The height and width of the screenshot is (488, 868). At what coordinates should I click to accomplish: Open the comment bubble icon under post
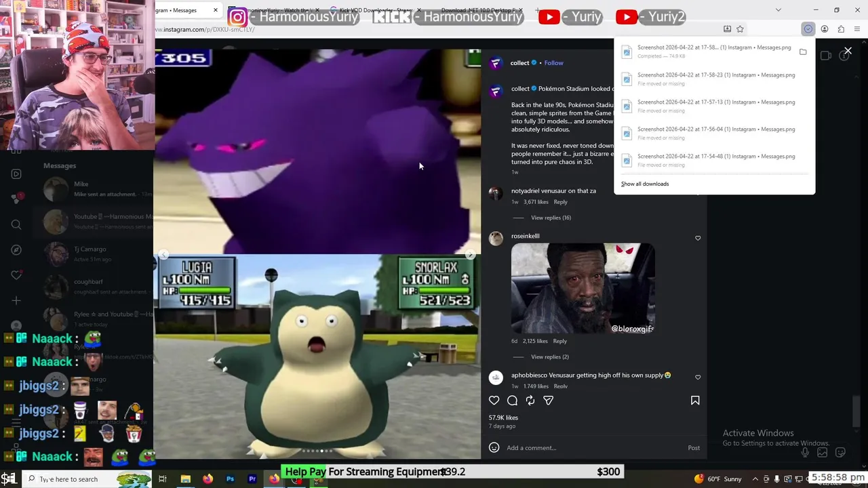(513, 401)
